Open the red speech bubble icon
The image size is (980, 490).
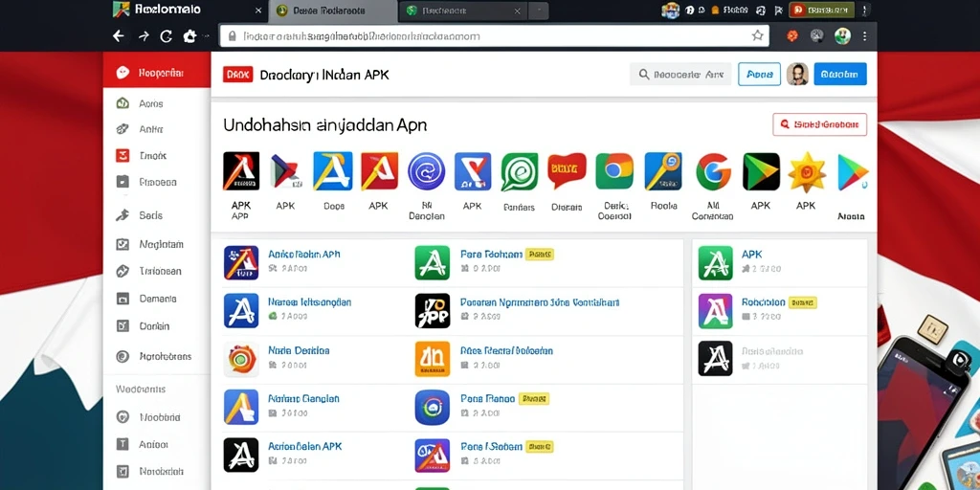point(567,170)
